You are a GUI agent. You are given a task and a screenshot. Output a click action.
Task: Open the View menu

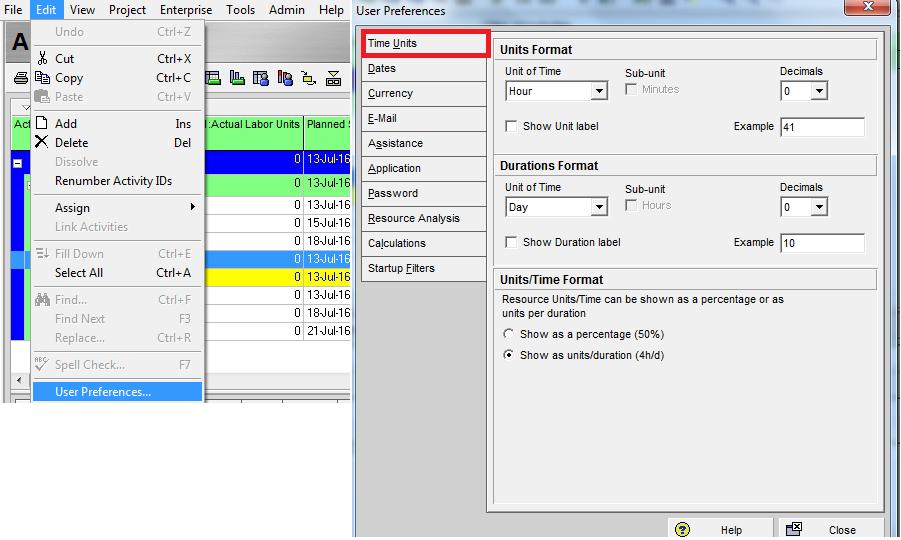(82, 10)
